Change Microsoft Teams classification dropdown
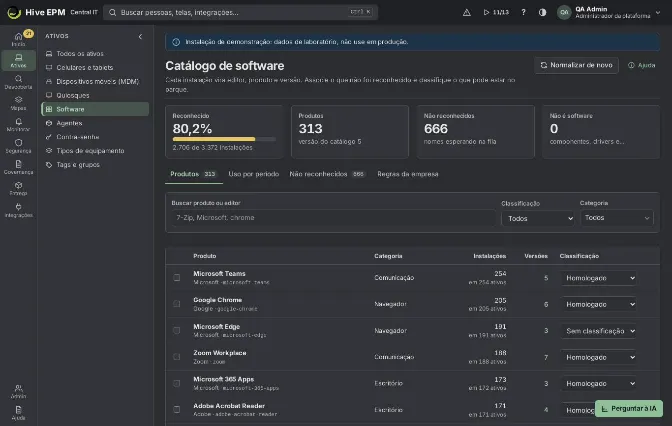 [599, 278]
